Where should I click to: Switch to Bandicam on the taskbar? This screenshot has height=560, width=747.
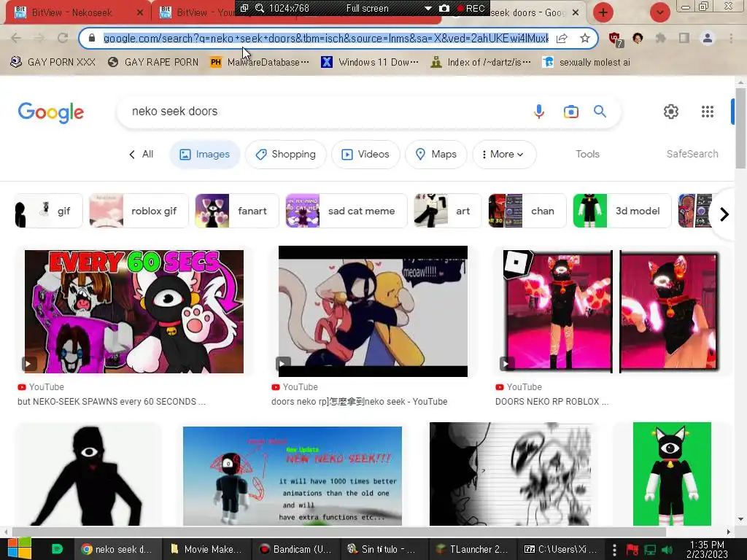point(295,549)
